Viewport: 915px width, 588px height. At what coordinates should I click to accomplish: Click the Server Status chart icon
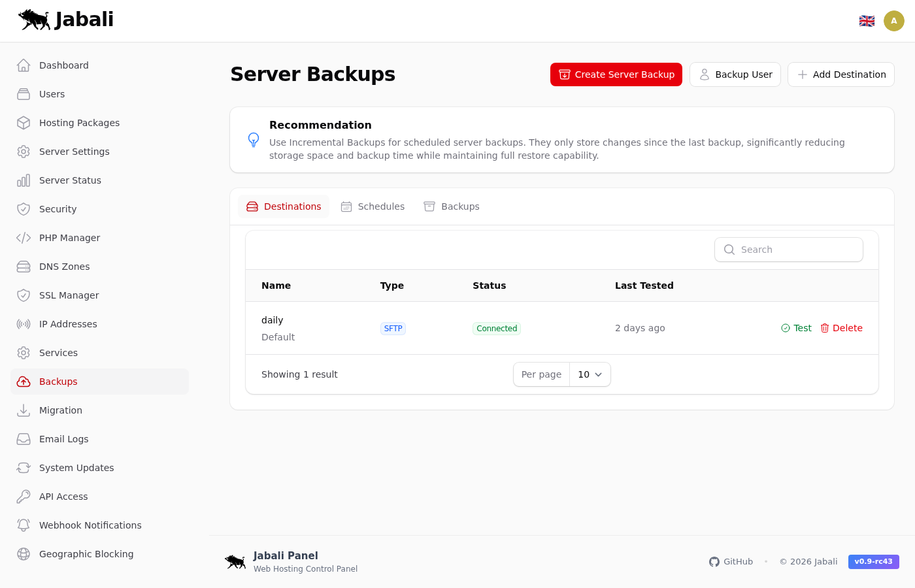pos(24,180)
